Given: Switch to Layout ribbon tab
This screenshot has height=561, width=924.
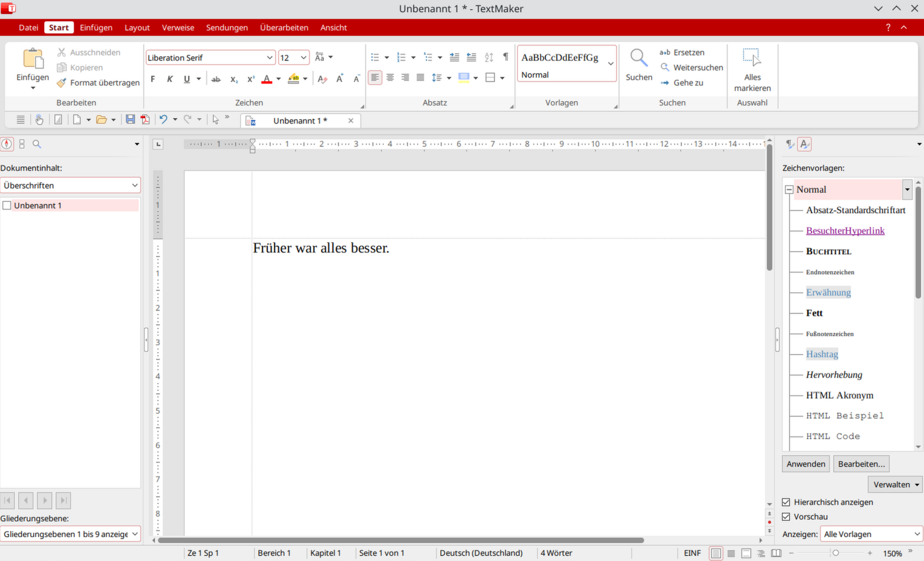Looking at the screenshot, I should (137, 28).
